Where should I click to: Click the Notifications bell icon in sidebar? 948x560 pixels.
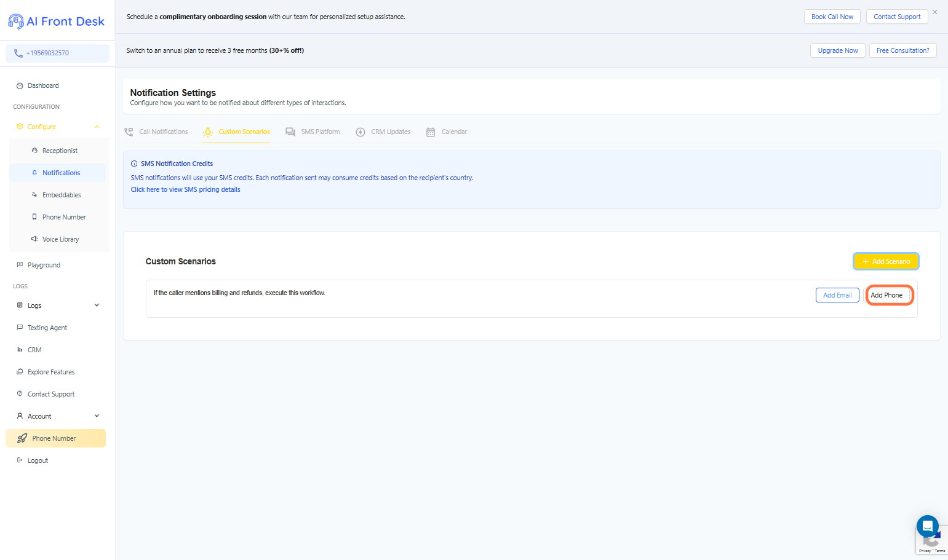click(34, 173)
